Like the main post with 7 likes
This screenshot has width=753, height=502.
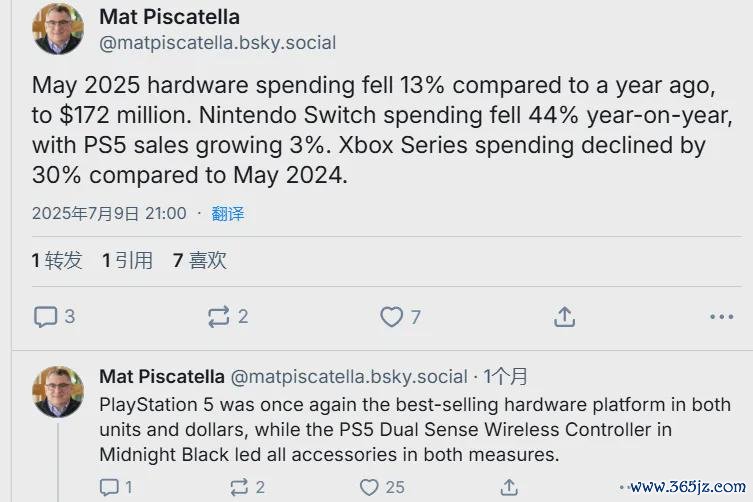(392, 317)
